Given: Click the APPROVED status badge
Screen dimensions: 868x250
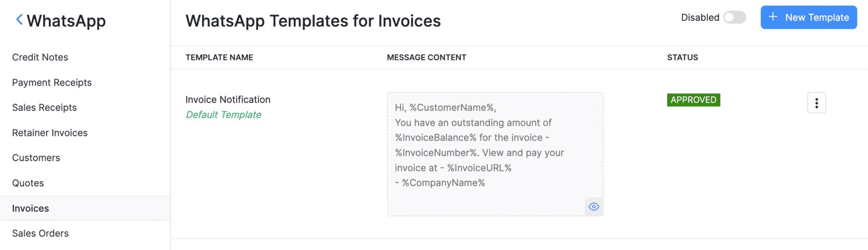Looking at the screenshot, I should pos(693,100).
